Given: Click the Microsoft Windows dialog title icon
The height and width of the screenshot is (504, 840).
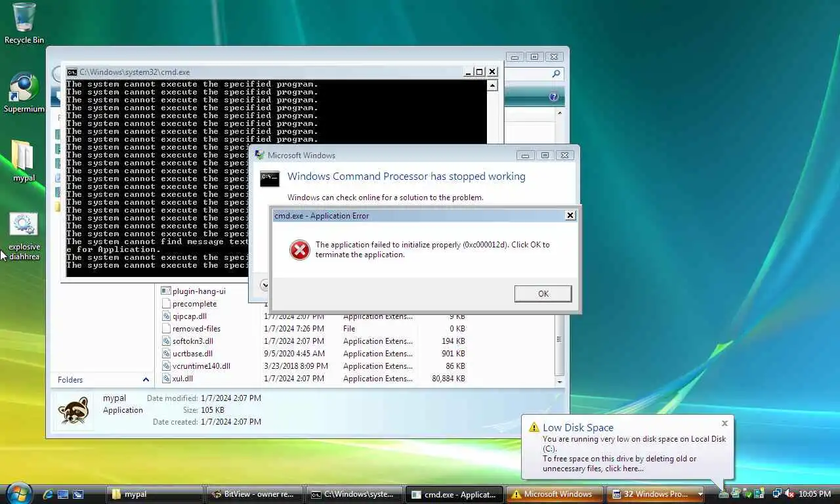Looking at the screenshot, I should (x=261, y=156).
